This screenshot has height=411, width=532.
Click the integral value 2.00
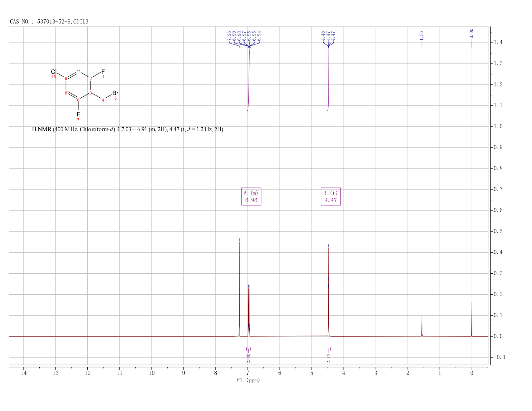(x=248, y=358)
